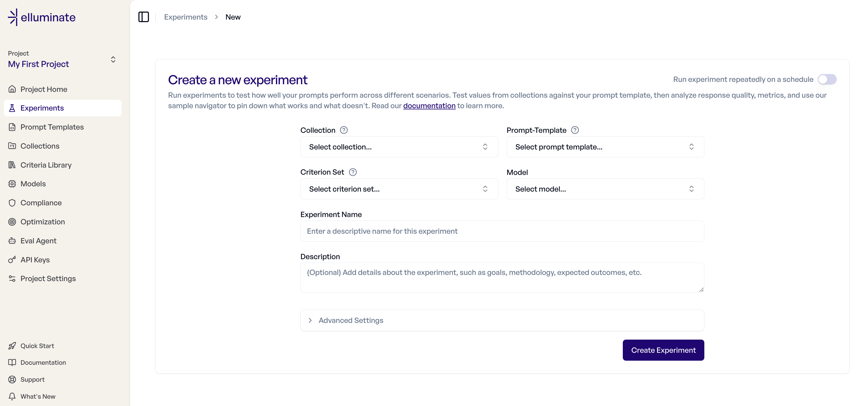Click the Create Experiment button
Image resolution: width=868 pixels, height=406 pixels.
(663, 350)
